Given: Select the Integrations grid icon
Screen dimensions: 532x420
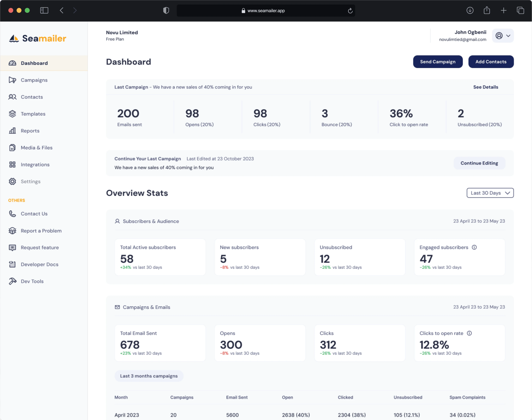Looking at the screenshot, I should tap(13, 164).
